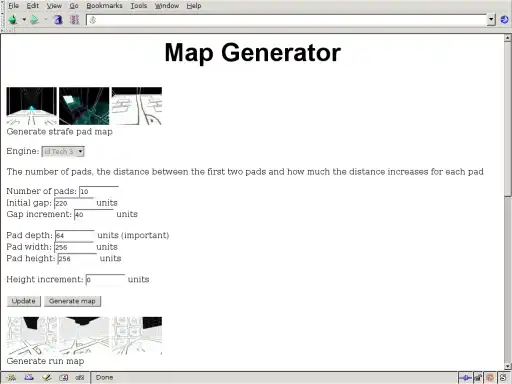
Task: Click the vertical scrollbar thumb
Action: point(508,119)
